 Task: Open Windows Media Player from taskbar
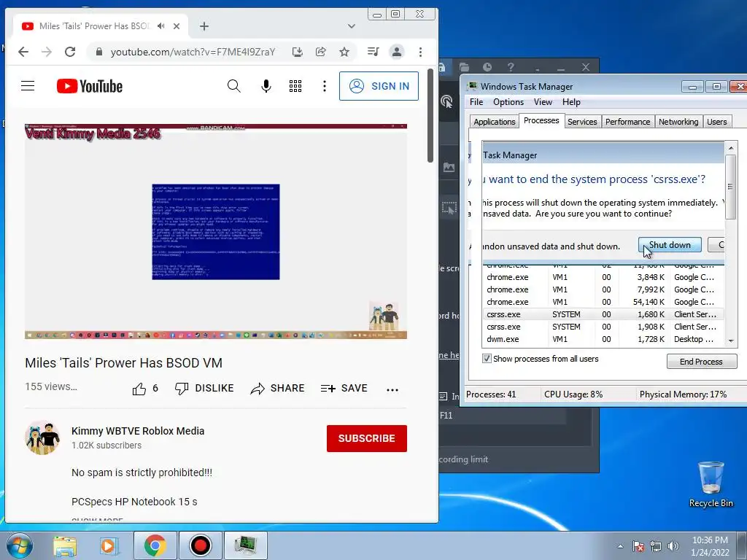[x=109, y=545]
